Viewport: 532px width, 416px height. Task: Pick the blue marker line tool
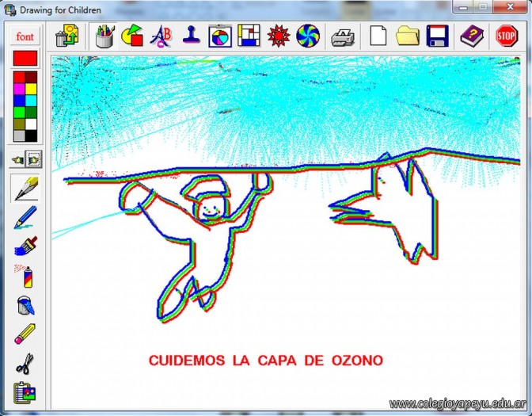pyautogui.click(x=25, y=217)
